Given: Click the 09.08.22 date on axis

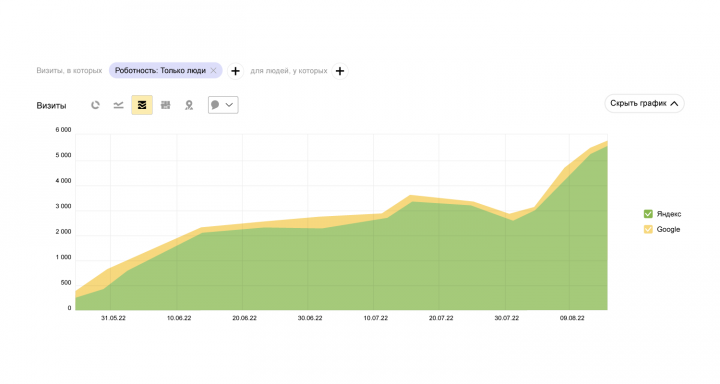Looking at the screenshot, I should [572, 318].
